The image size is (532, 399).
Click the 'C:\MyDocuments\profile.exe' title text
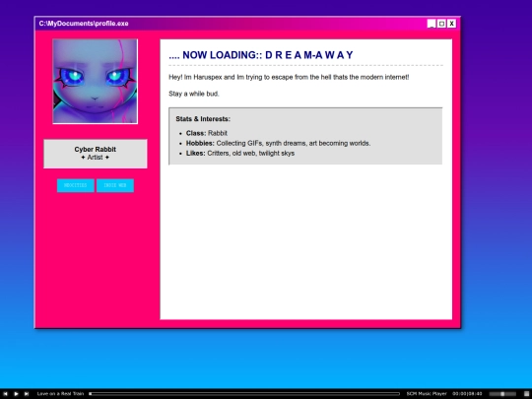click(x=84, y=24)
